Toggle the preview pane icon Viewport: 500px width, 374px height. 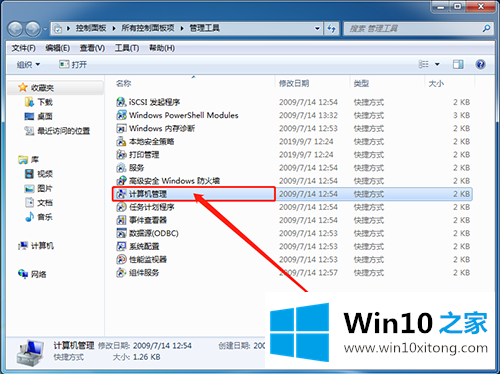[x=458, y=64]
